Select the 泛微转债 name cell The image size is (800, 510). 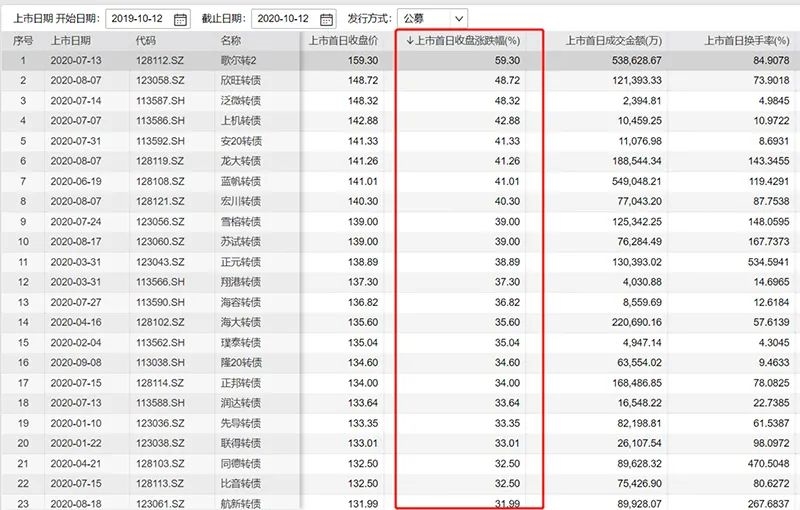(x=241, y=100)
